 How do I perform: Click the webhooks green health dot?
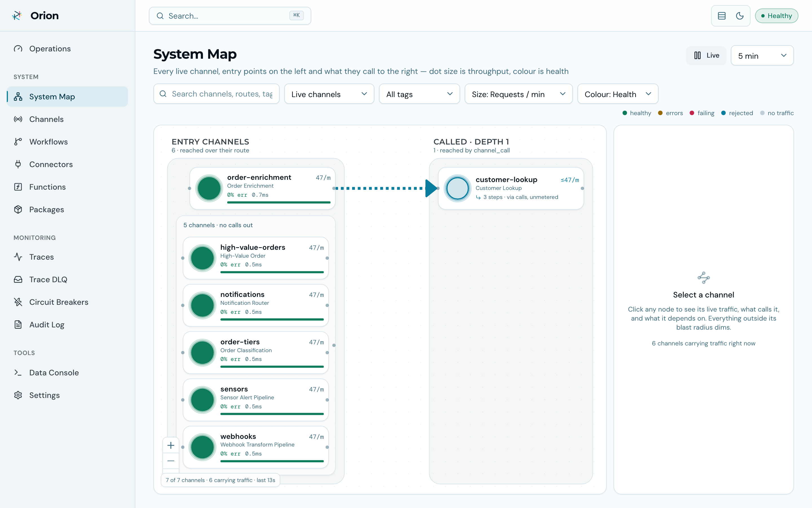pyautogui.click(x=202, y=447)
